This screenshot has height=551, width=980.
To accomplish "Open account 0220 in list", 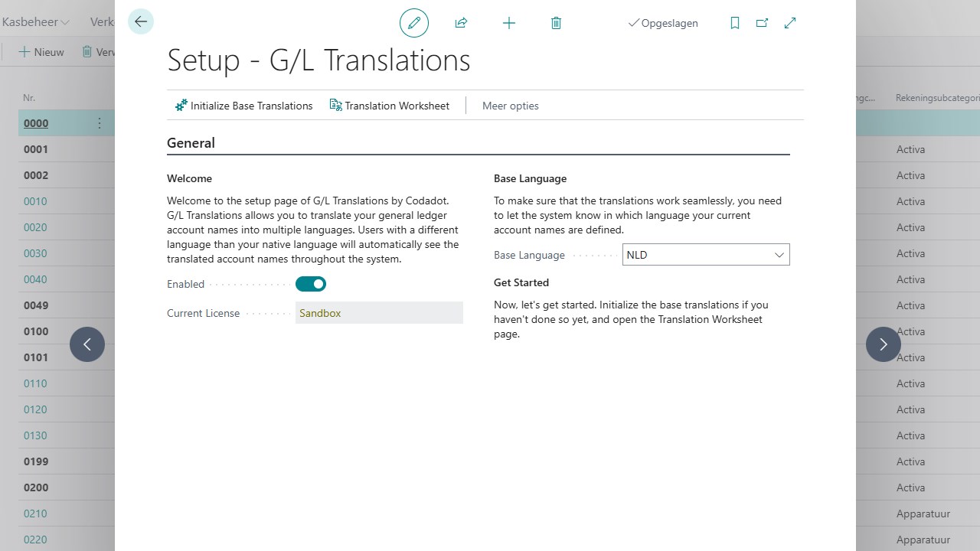I will coord(35,540).
